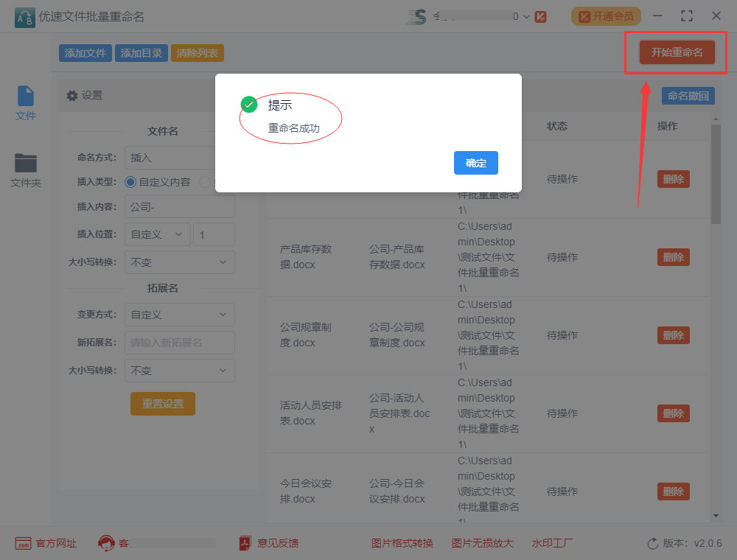This screenshot has height=560, width=737.
Task: Select the 自定义内容 radio button
Action: (130, 182)
